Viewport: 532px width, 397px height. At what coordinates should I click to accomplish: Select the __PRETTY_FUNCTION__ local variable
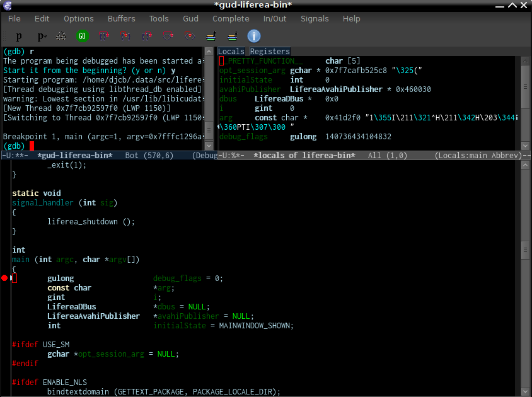[261, 61]
